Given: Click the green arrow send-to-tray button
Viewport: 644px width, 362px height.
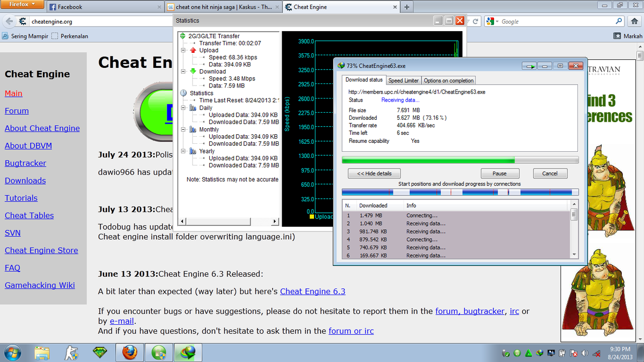Looking at the screenshot, I should pyautogui.click(x=529, y=66).
